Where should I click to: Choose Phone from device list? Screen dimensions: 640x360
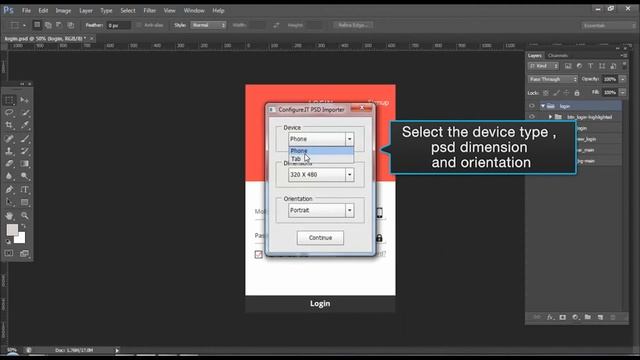tap(321, 151)
